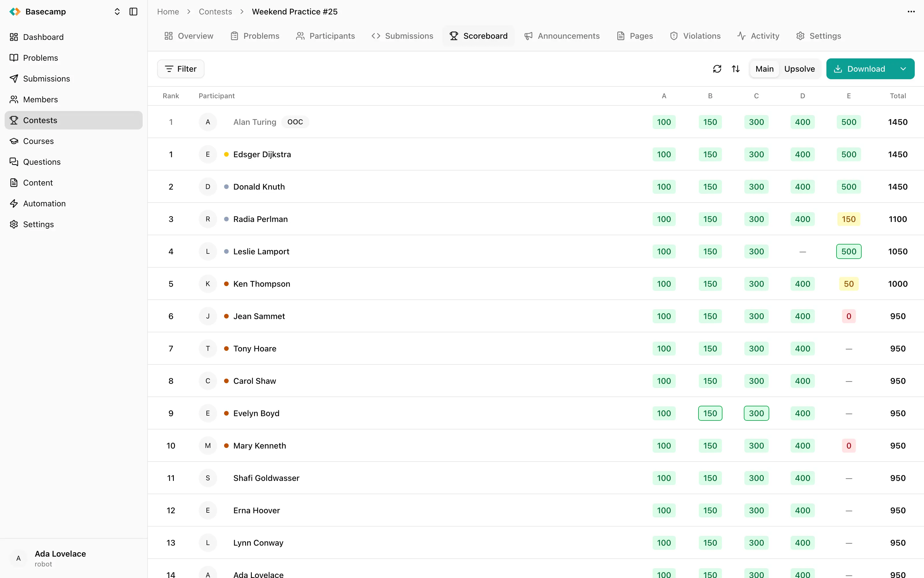The height and width of the screenshot is (578, 924).
Task: Open Problems book icon in sidebar
Action: [14, 58]
